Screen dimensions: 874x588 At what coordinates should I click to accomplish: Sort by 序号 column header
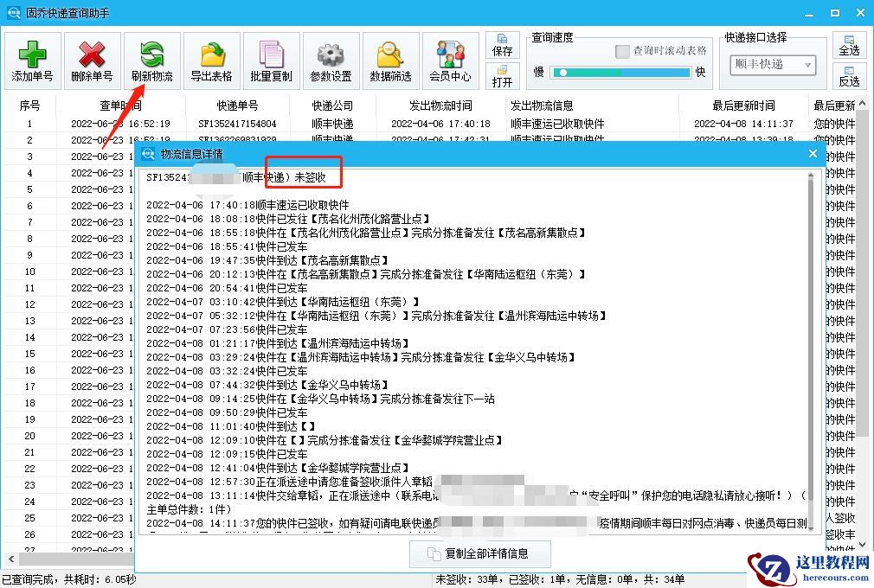pyautogui.click(x=29, y=105)
